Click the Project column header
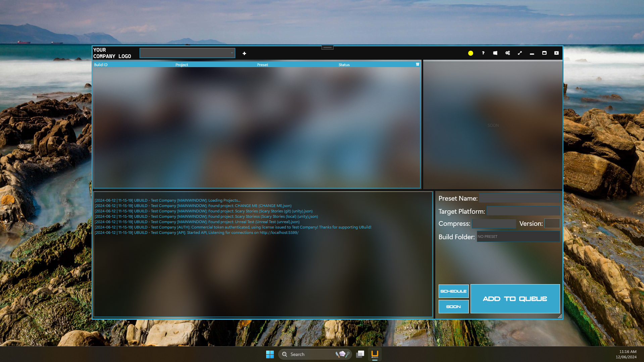The image size is (644, 362). pyautogui.click(x=182, y=65)
